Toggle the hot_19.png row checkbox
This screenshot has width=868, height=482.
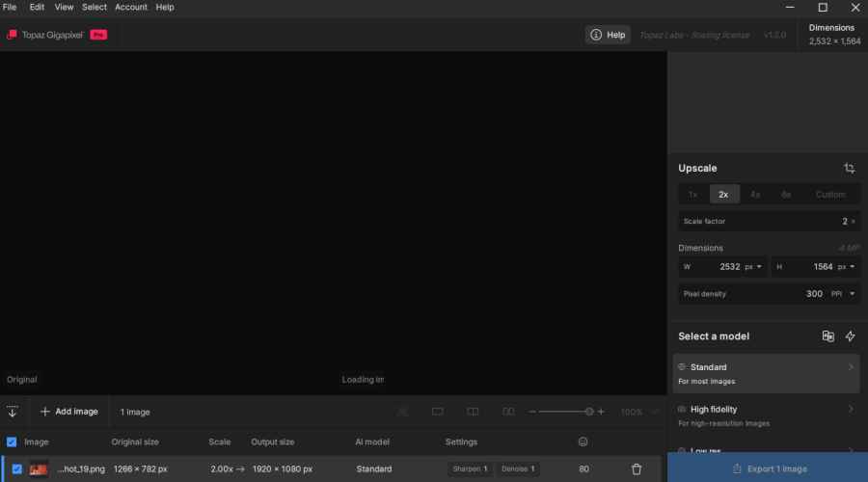tap(17, 469)
